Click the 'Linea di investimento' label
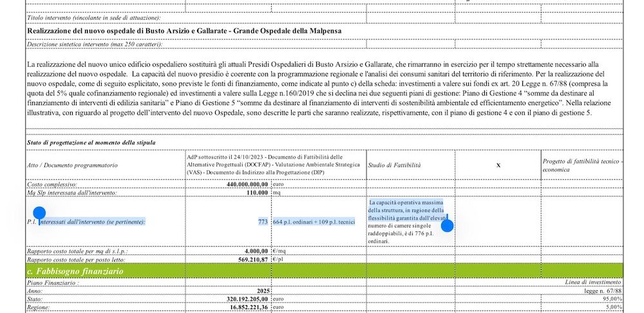The width and height of the screenshot is (644, 313). click(593, 283)
